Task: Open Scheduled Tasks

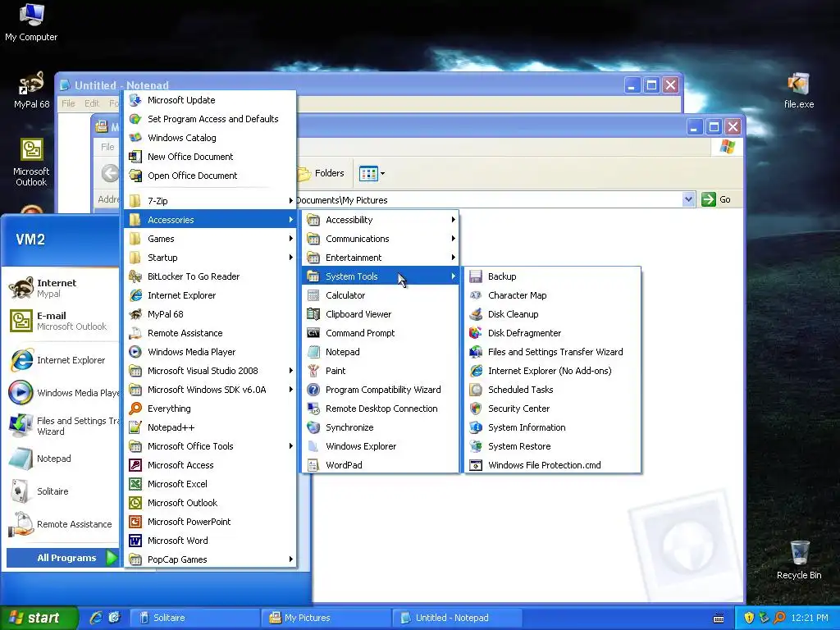Action: click(x=552, y=390)
